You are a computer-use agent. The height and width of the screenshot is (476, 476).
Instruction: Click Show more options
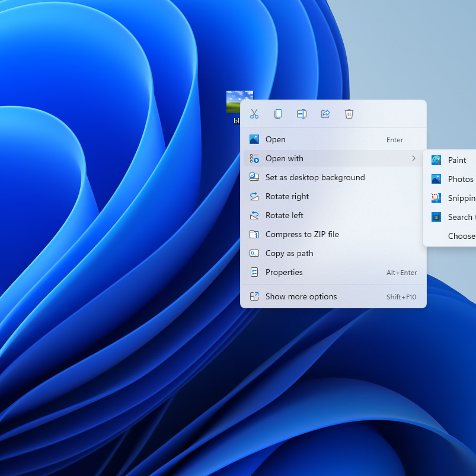click(301, 296)
